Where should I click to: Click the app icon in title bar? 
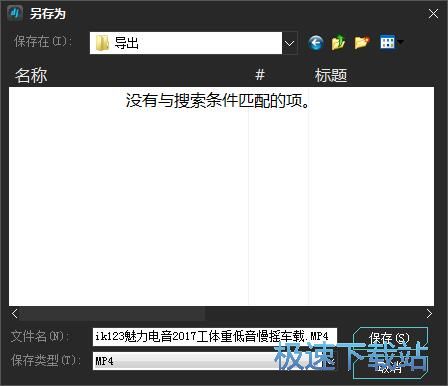(x=15, y=13)
